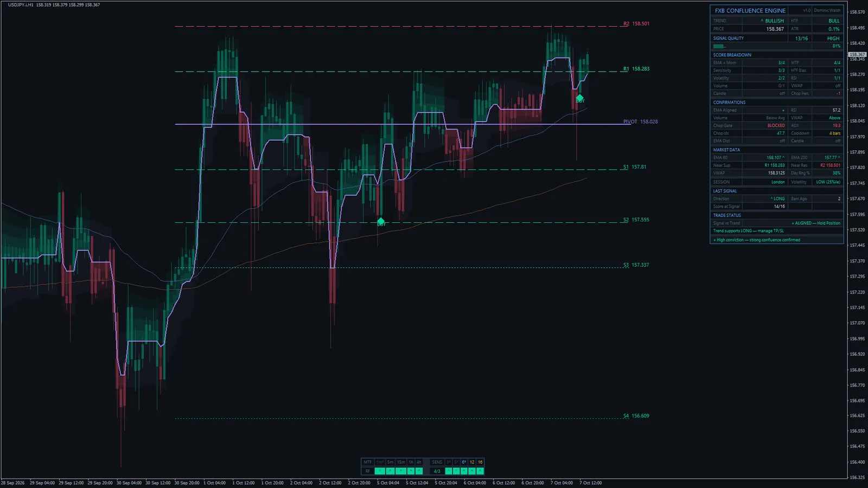
Task: Click the green arrow cell under 15m
Action: coord(401,471)
